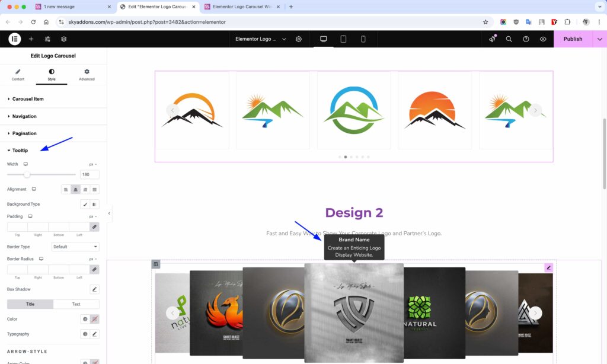607x364 pixels.
Task: Preview changes with the eye icon
Action: click(x=543, y=39)
